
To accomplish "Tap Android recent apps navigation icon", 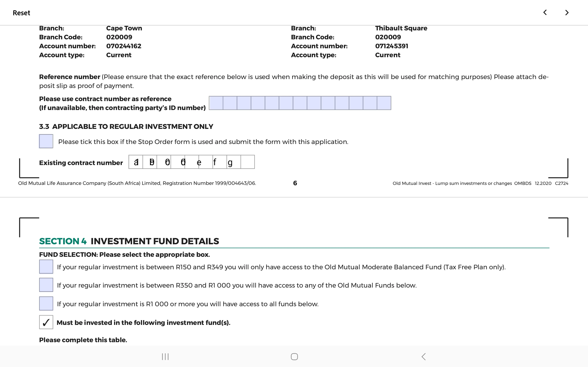I will coord(165,356).
